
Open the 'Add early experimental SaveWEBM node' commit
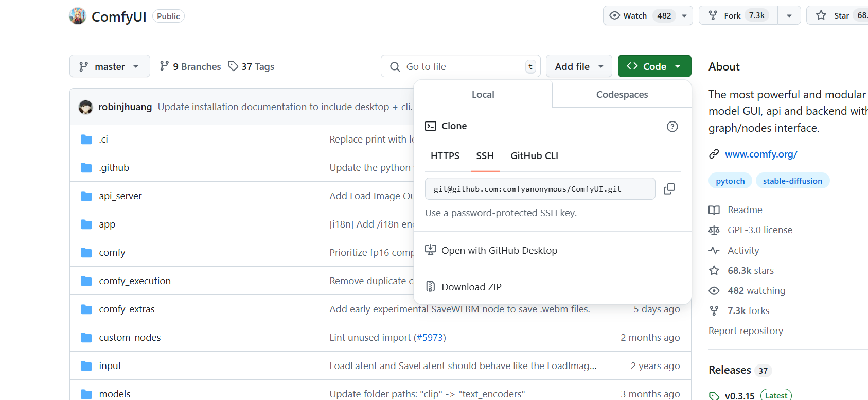(x=460, y=309)
